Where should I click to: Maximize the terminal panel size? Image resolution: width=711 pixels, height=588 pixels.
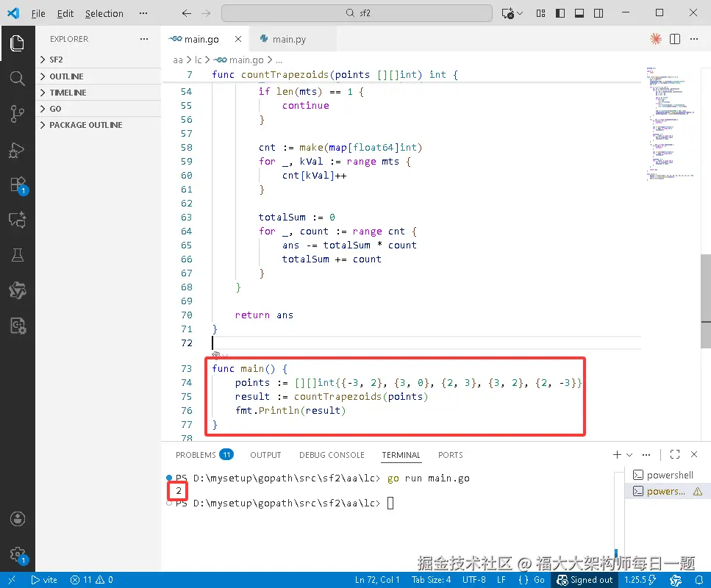(x=675, y=454)
